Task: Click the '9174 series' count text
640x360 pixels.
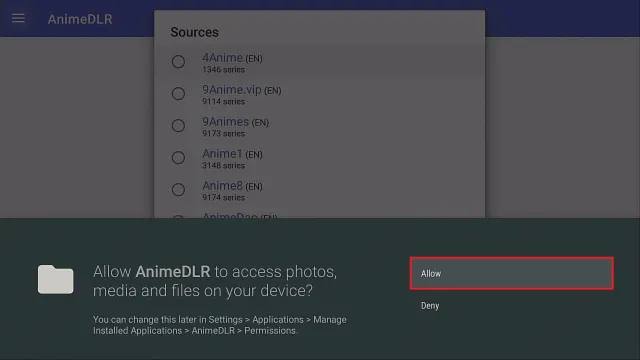Action: coord(224,198)
